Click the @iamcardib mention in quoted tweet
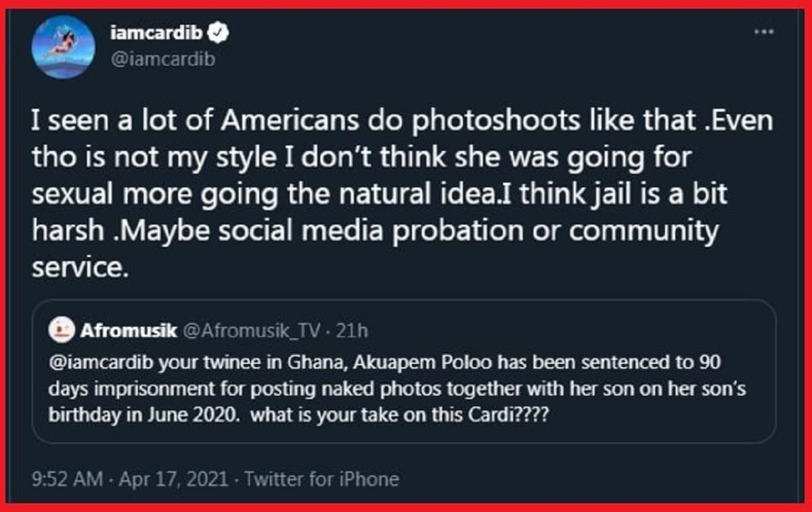Viewport: 812px width, 512px height. click(x=104, y=362)
